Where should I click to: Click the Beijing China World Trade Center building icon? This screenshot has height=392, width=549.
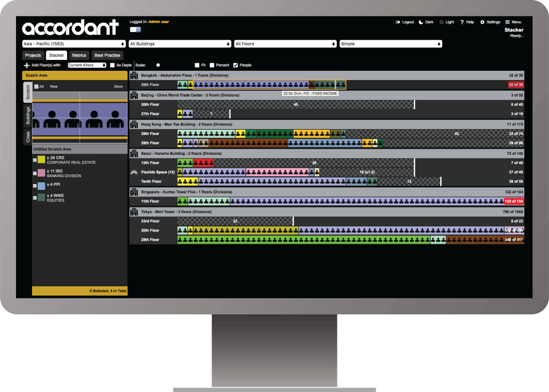tap(134, 95)
